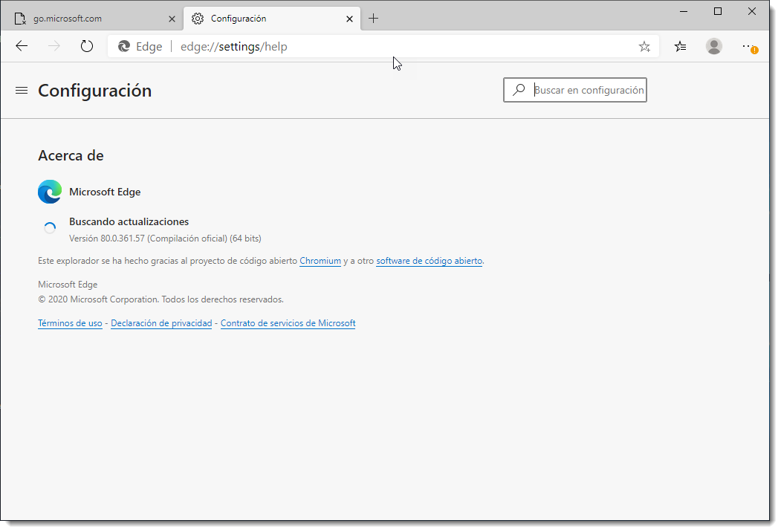Click the magnifier icon in settings search
The image size is (781, 532).
click(519, 90)
